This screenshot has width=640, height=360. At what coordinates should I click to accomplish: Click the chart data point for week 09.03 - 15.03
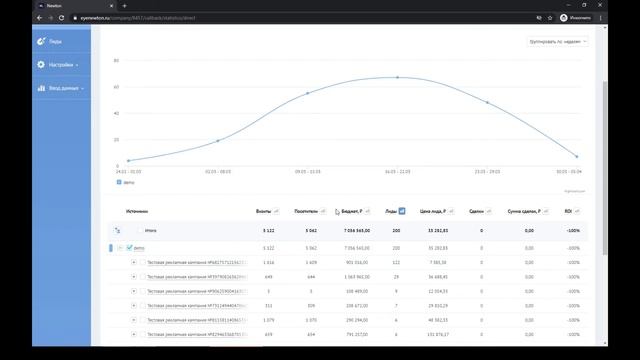308,93
